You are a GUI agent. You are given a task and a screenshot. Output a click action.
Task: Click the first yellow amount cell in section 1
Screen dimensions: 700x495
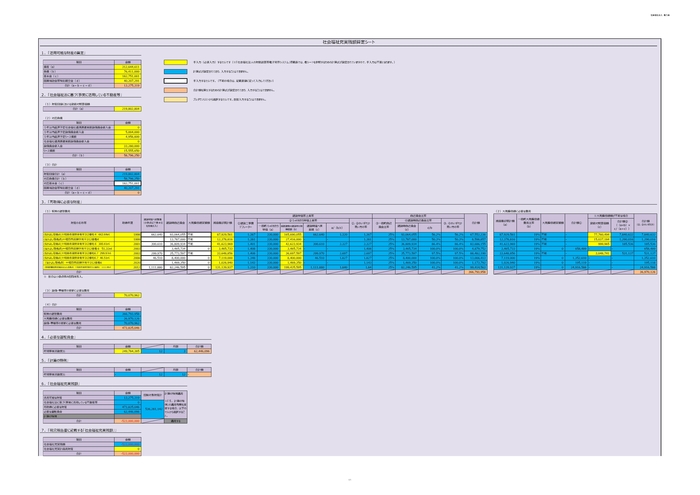(130, 66)
